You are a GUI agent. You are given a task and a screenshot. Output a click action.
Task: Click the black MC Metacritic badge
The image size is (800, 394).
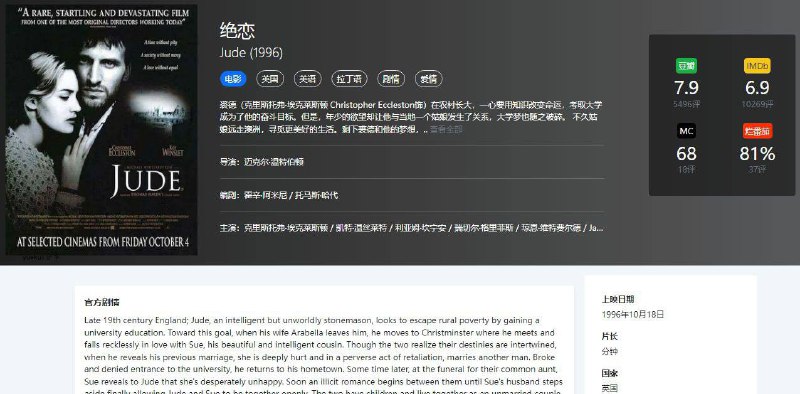click(x=686, y=131)
